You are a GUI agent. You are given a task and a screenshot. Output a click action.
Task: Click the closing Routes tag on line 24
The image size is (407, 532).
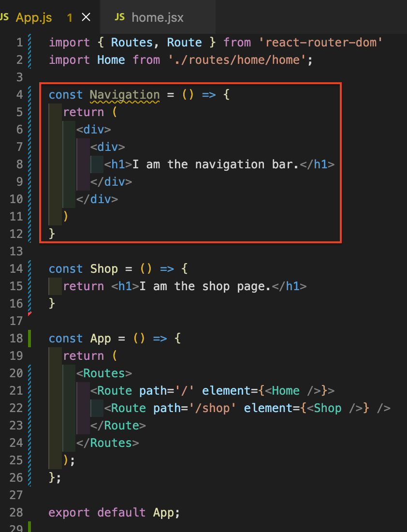pyautogui.click(x=107, y=443)
